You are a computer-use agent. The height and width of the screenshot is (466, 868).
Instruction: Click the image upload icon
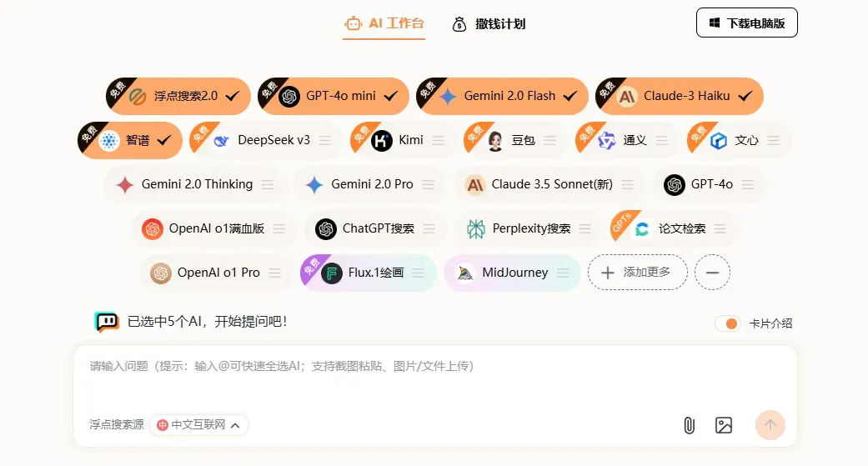point(723,425)
